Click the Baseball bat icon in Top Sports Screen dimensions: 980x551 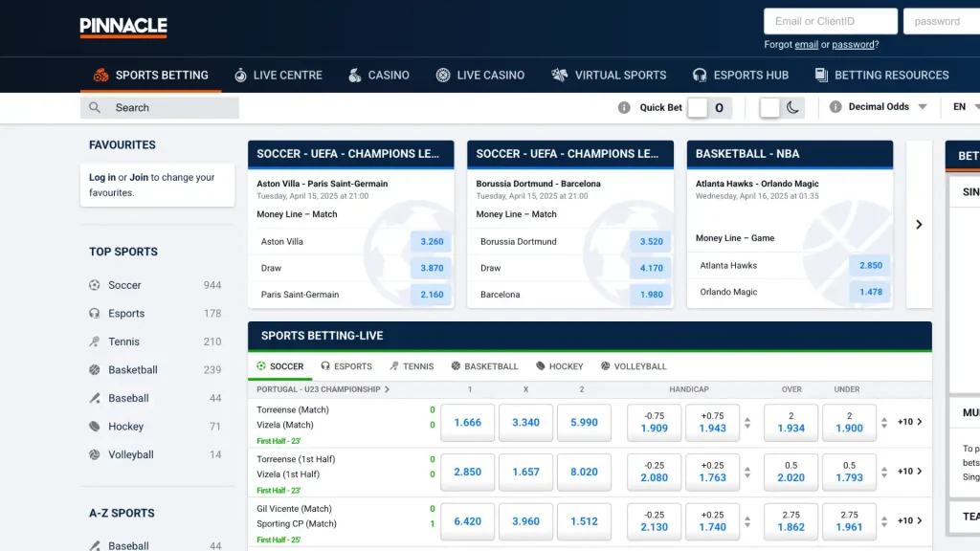coord(95,398)
